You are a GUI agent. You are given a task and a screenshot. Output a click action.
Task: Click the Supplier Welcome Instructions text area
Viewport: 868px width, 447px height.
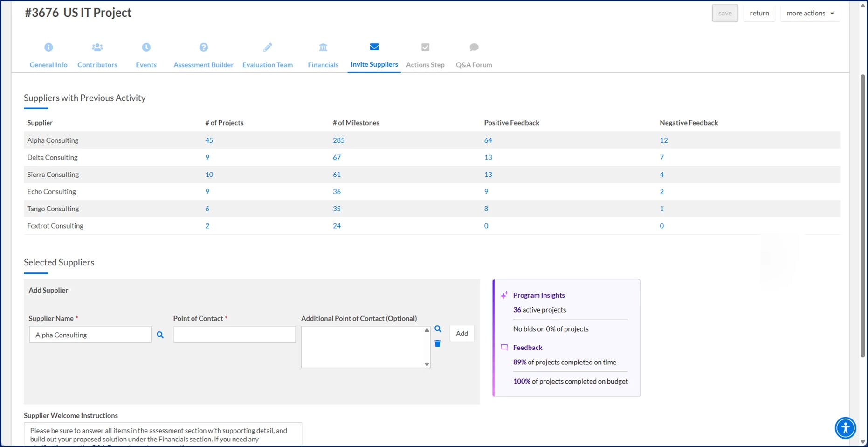163,434
